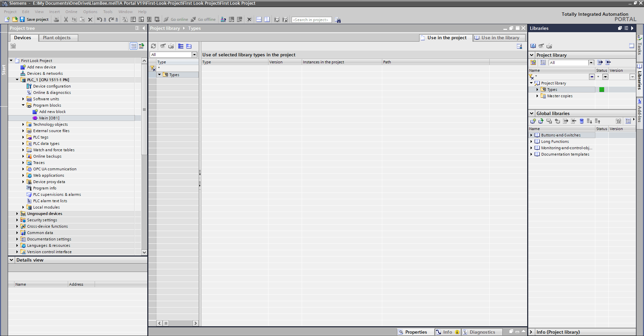
Task: Click the refresh icon in Types toolbar
Action: (x=153, y=46)
